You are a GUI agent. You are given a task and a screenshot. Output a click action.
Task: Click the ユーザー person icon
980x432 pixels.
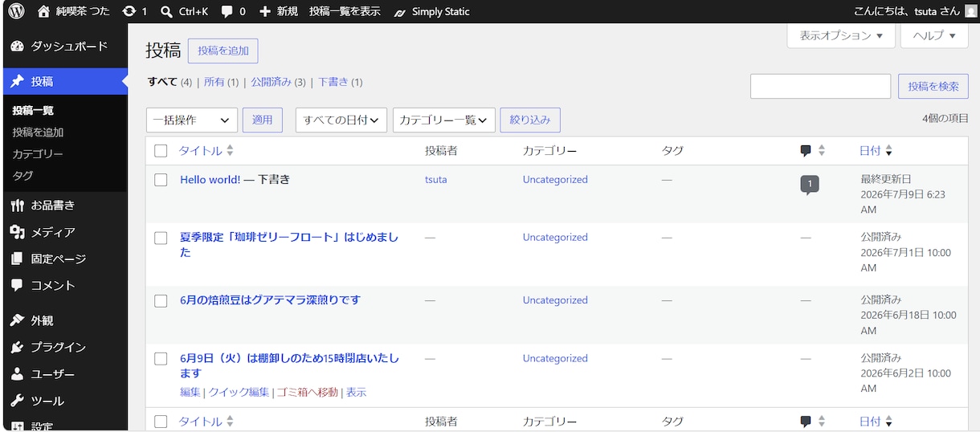(x=18, y=374)
